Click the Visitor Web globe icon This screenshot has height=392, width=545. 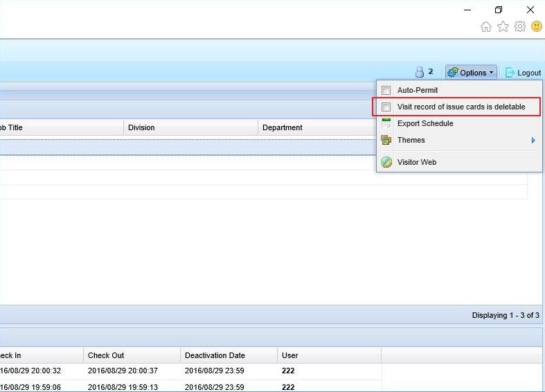[386, 162]
